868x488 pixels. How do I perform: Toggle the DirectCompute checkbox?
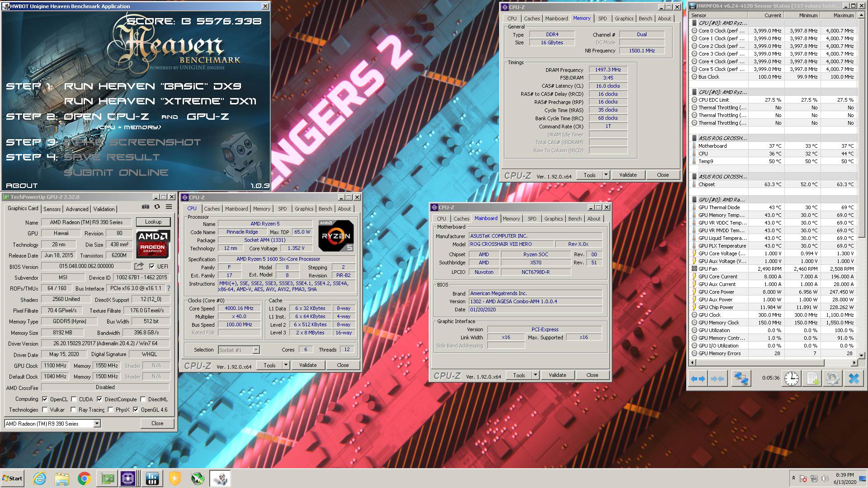pos(99,399)
